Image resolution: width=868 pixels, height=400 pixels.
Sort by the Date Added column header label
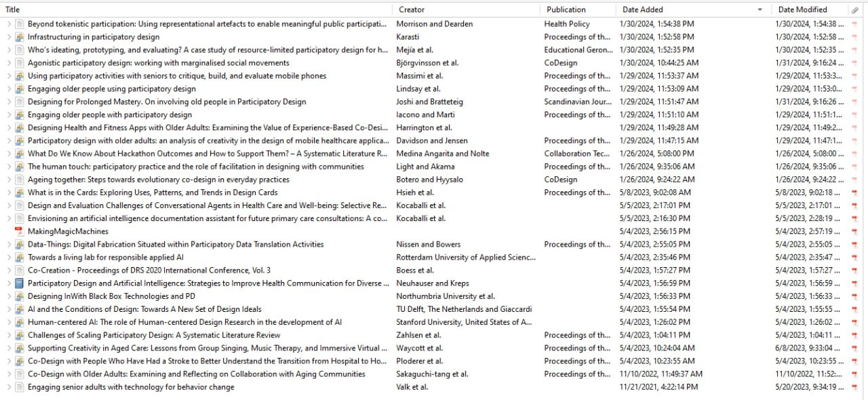coord(643,9)
